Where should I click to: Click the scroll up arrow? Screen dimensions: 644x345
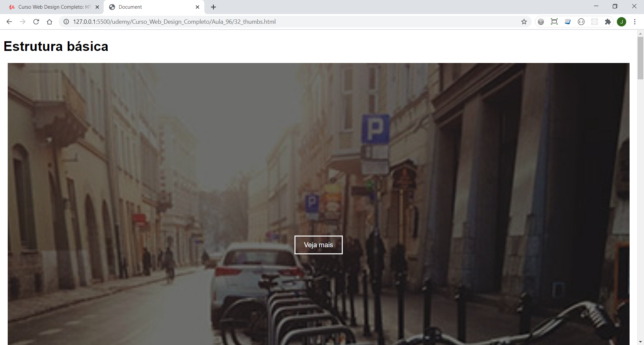(x=640, y=33)
